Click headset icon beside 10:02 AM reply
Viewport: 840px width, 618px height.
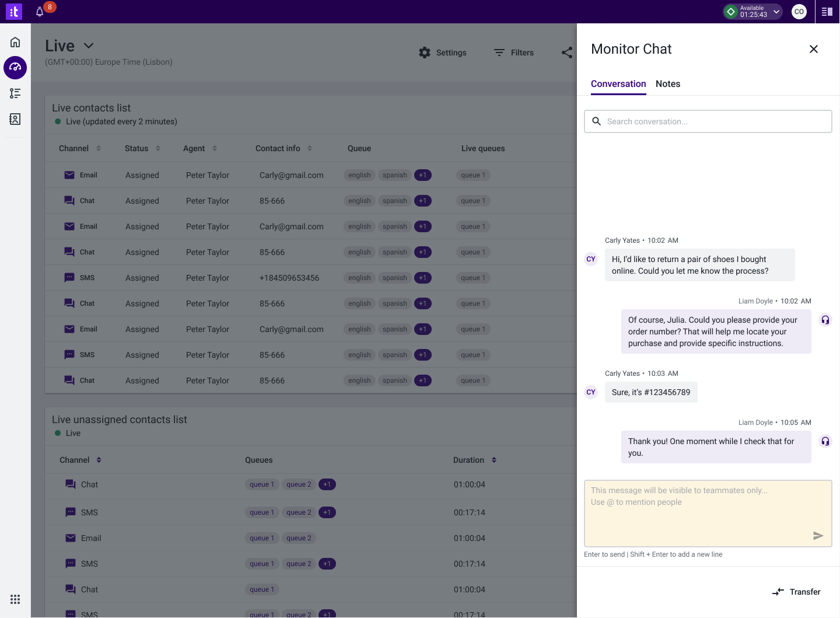tap(825, 320)
